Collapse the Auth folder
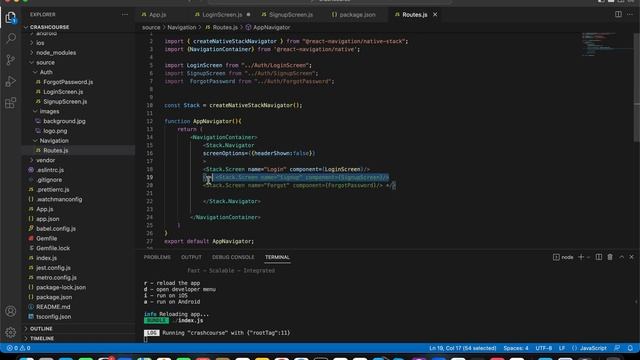The width and height of the screenshot is (640, 360). point(46,72)
